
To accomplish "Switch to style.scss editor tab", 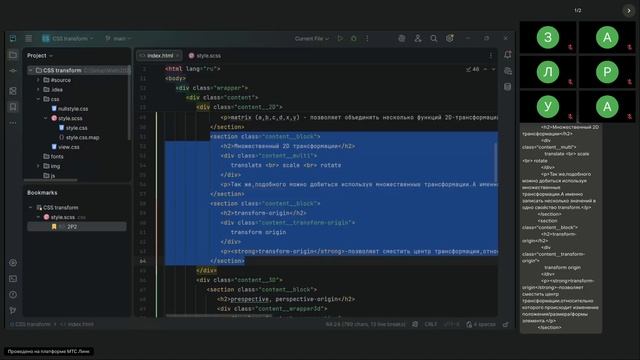I will (x=205, y=56).
